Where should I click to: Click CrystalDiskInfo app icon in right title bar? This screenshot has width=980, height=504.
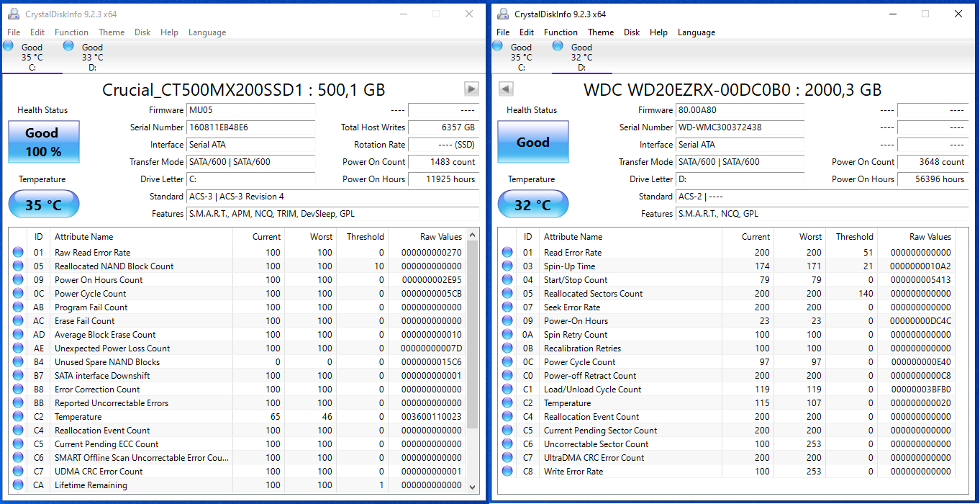(x=502, y=14)
